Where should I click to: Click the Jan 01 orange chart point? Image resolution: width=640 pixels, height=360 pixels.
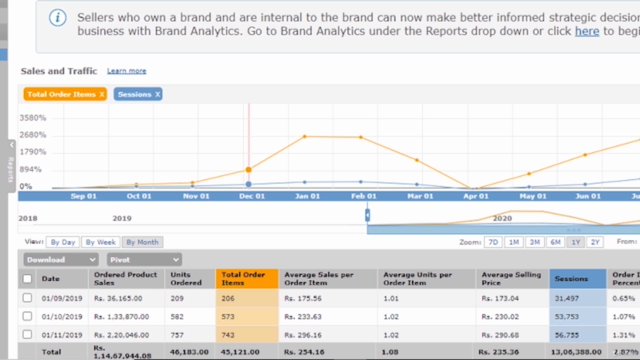click(x=305, y=136)
